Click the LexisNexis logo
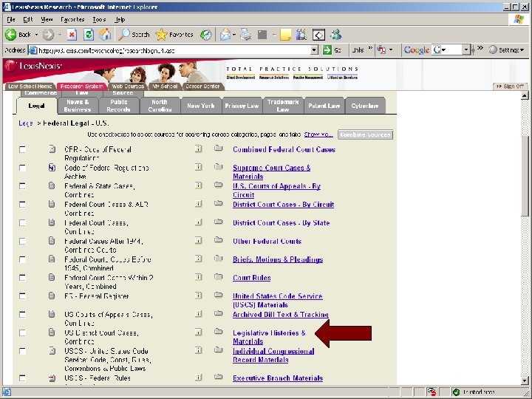Viewport: 532px width, 399px height. [33, 66]
